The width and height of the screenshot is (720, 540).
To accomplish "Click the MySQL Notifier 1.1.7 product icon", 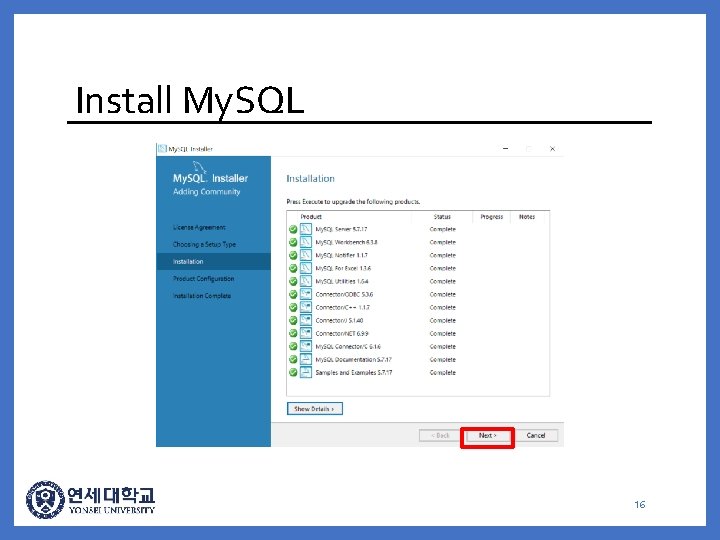I will point(306,255).
